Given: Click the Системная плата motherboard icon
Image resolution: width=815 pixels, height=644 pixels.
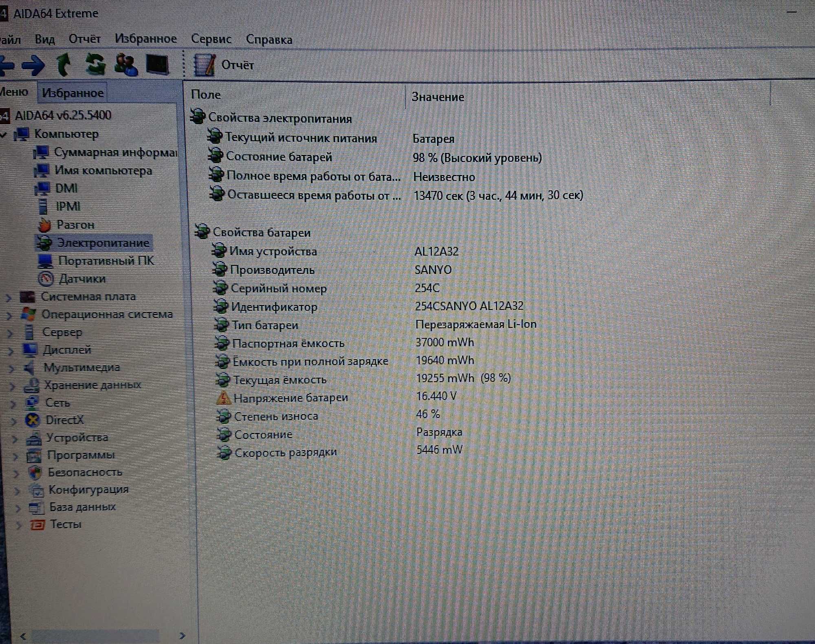Looking at the screenshot, I should 27,297.
